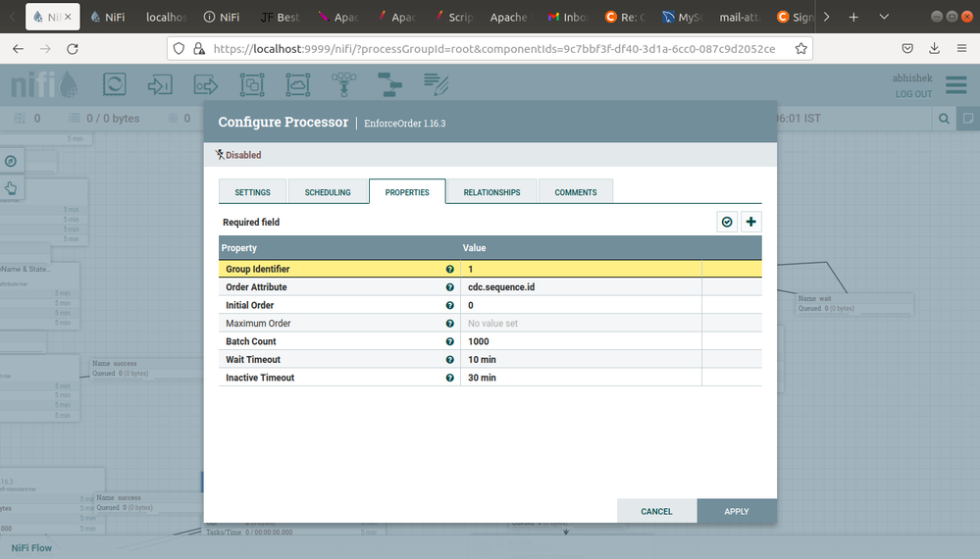
Task: Open the NiFi global hamburger menu
Action: (955, 85)
